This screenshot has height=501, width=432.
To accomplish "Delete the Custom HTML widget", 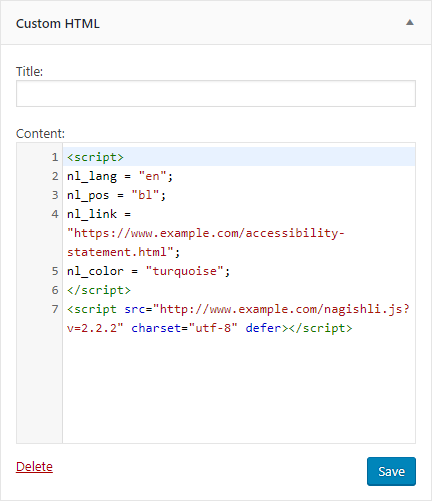I will click(x=34, y=466).
